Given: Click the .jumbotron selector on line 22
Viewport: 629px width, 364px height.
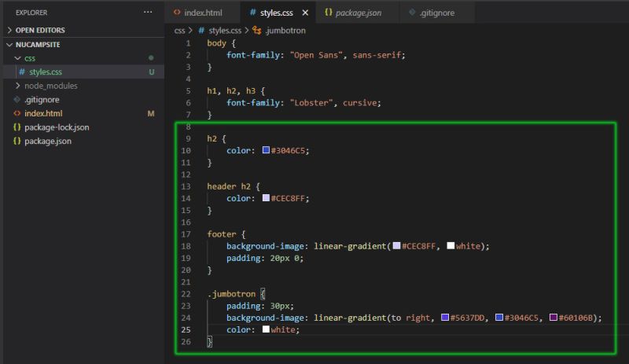Looking at the screenshot, I should tap(231, 294).
